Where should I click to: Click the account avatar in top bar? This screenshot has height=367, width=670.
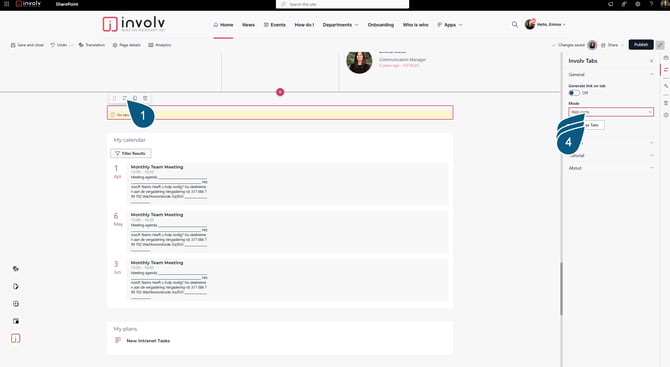(664, 4)
